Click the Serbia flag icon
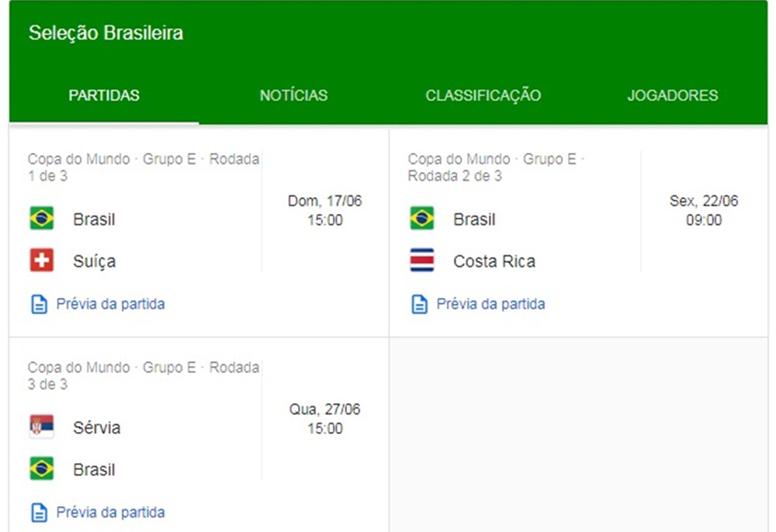Screen dimensions: 776x532 (x=42, y=427)
